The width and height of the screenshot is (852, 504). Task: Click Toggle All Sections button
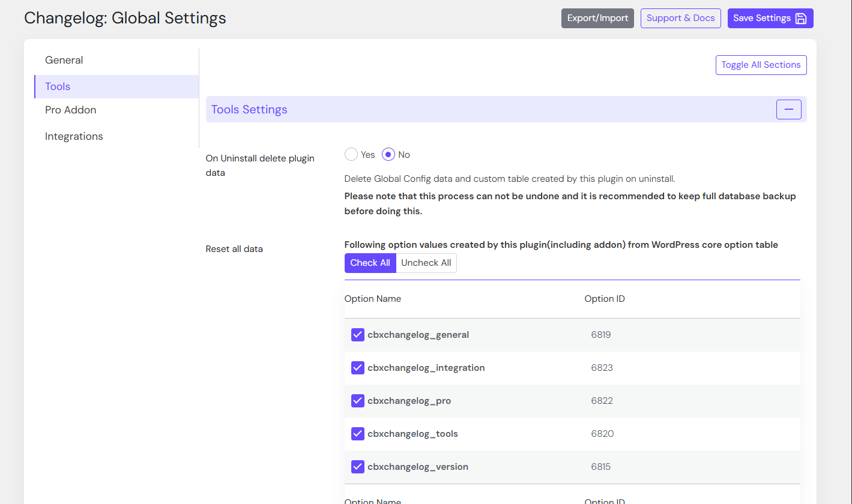pyautogui.click(x=761, y=65)
